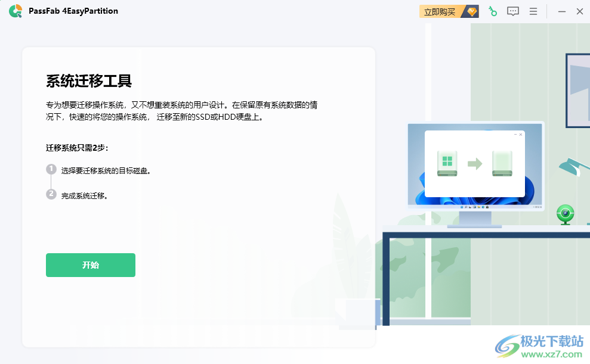Minimize the application window

coord(561,11)
